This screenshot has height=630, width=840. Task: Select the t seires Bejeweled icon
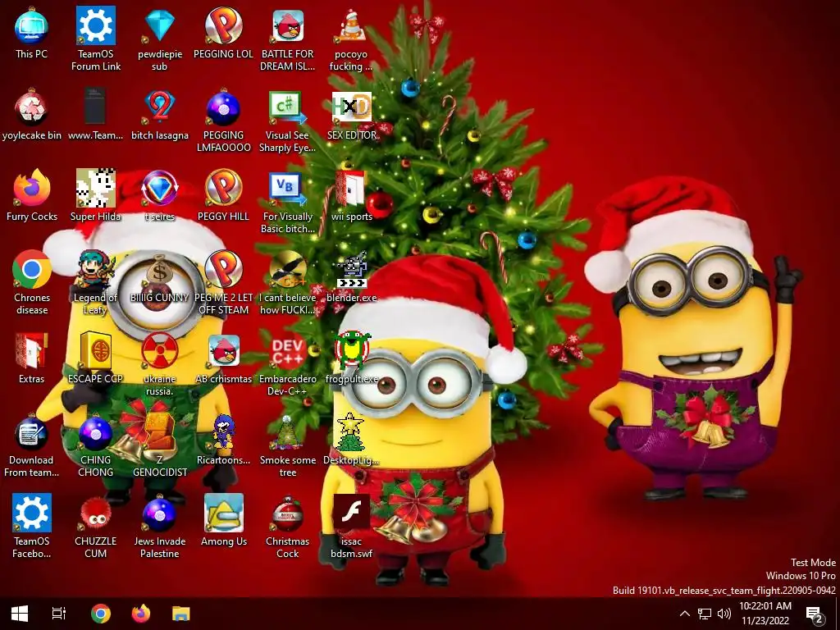[160, 188]
